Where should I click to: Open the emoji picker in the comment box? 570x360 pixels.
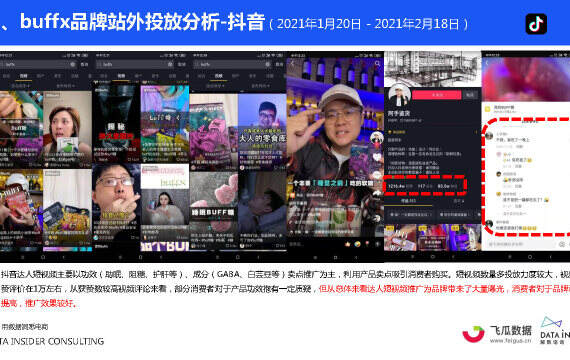pyautogui.click(x=562, y=244)
